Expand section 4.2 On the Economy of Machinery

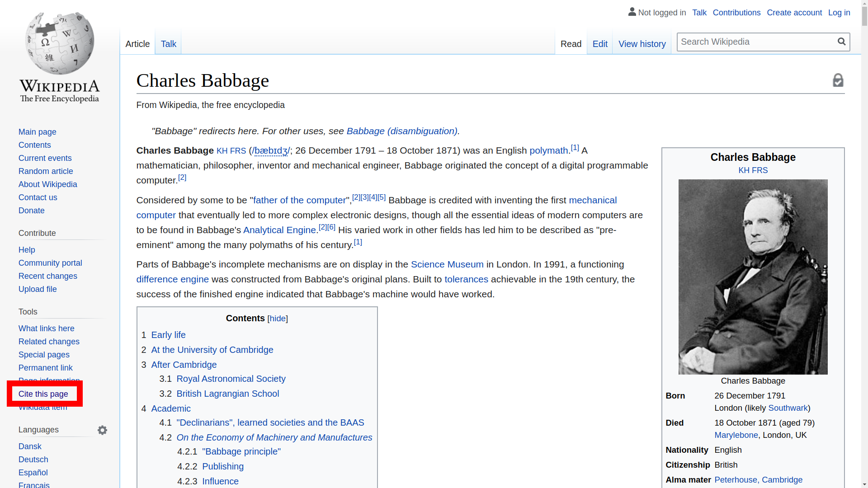(274, 437)
